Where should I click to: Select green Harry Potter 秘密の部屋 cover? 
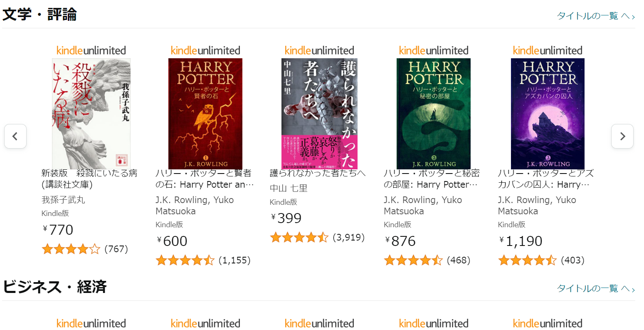coord(434,114)
